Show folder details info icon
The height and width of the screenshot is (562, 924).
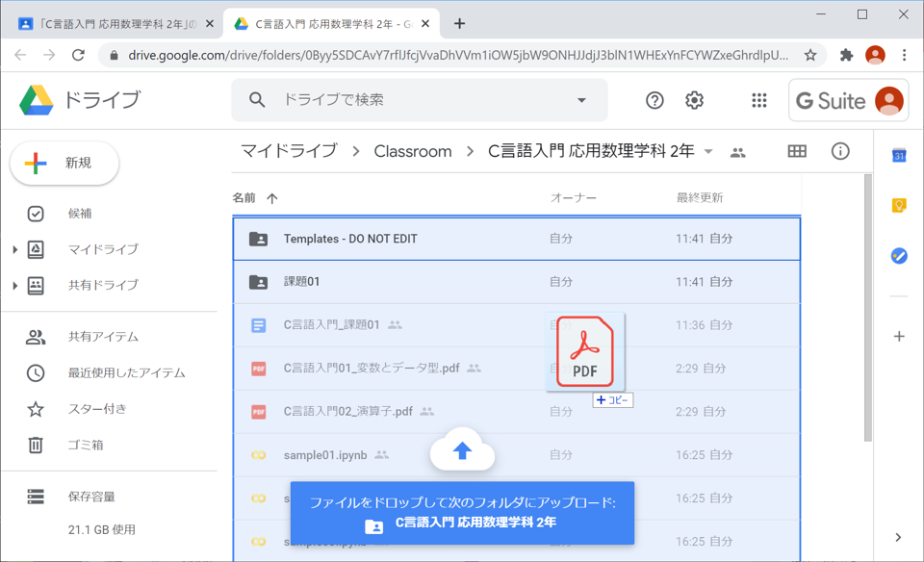coord(840,151)
